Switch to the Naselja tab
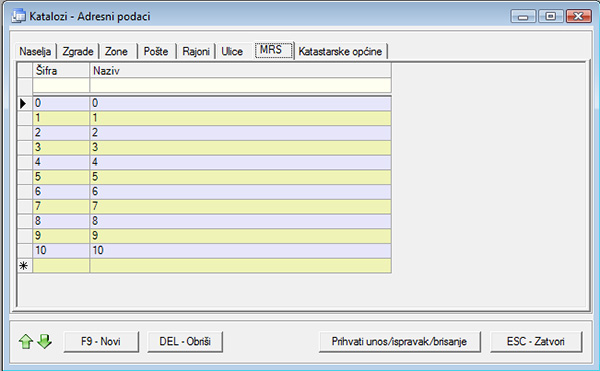The image size is (600, 371). click(35, 51)
